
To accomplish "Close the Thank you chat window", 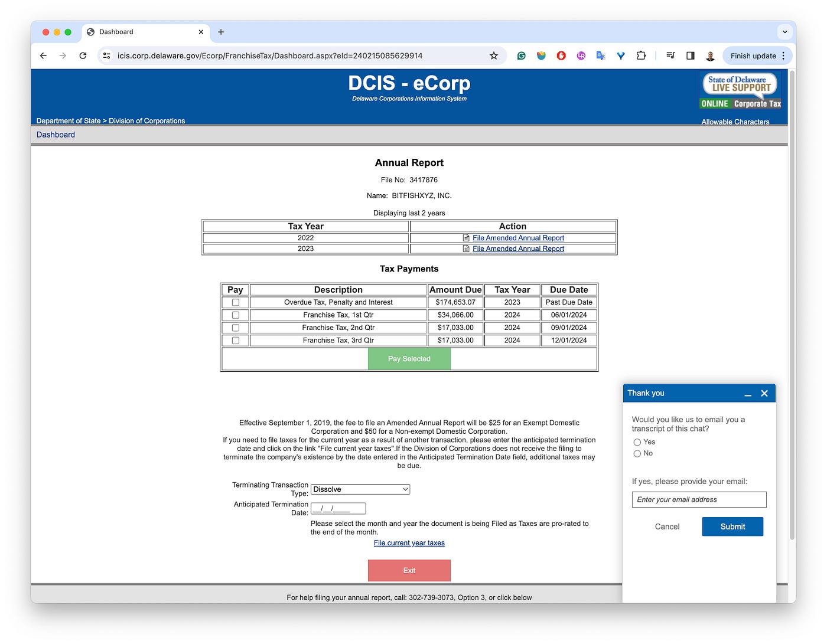I will (764, 393).
